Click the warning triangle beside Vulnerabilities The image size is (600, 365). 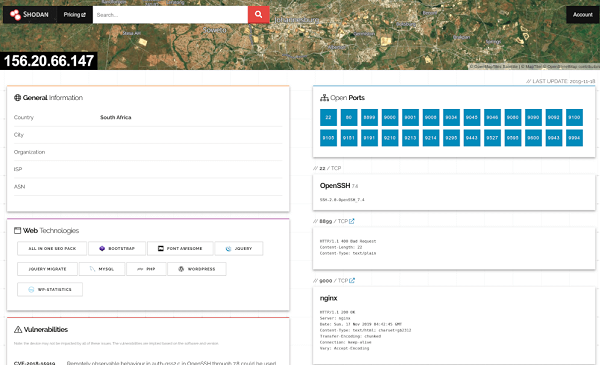(18, 329)
